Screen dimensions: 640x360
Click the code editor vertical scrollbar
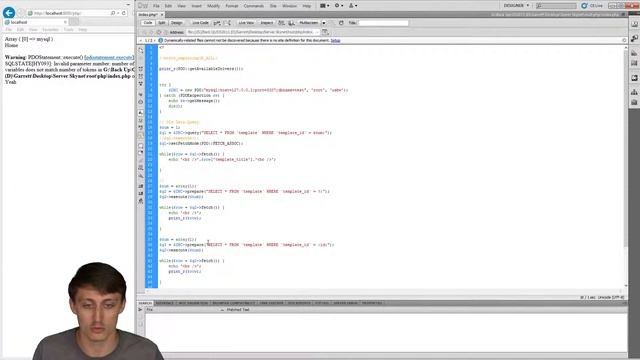626,167
